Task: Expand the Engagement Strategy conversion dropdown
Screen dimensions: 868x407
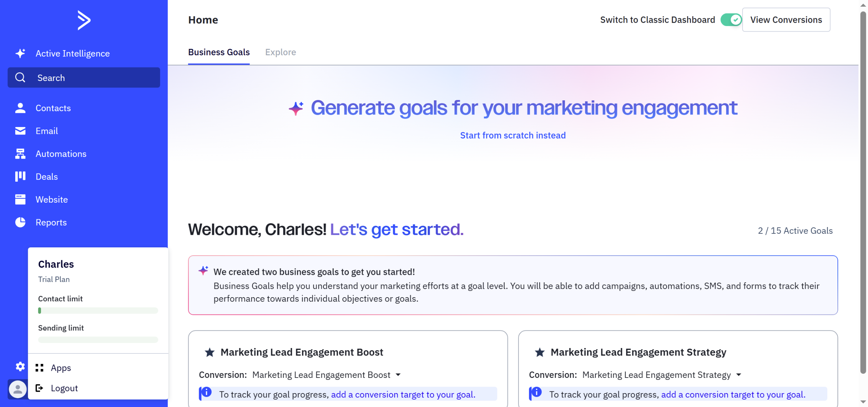Action: (x=738, y=375)
